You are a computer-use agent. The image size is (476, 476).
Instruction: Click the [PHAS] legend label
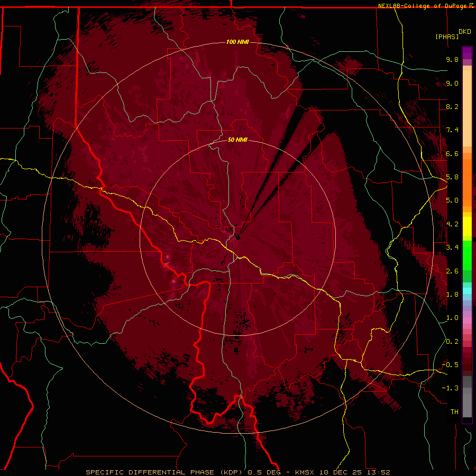coord(447,36)
